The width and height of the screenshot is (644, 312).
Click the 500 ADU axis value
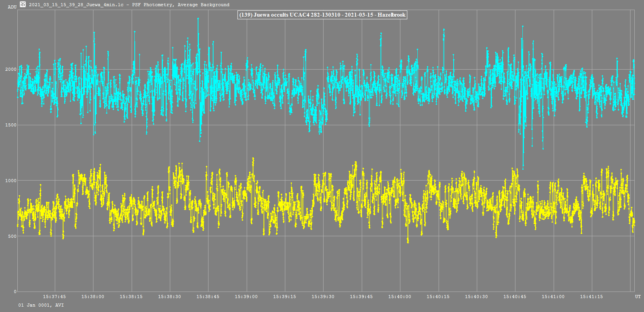click(12, 236)
